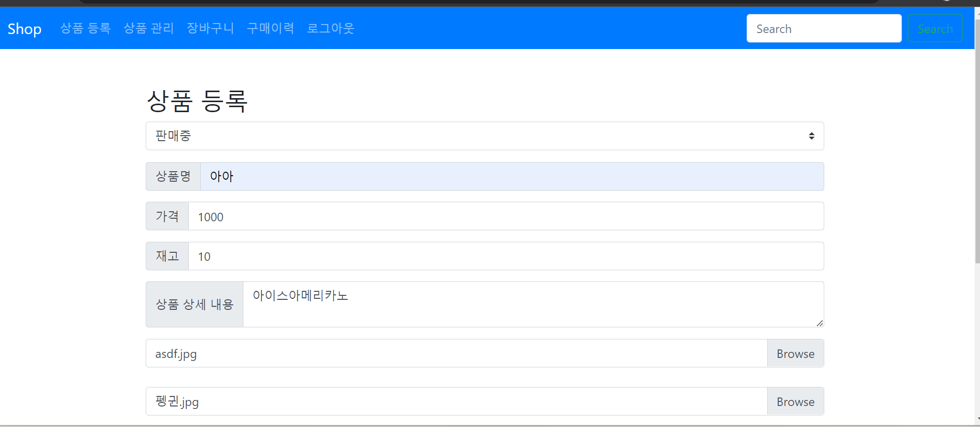Click the textarea resize handle corner
980x427 pixels.
[820, 323]
